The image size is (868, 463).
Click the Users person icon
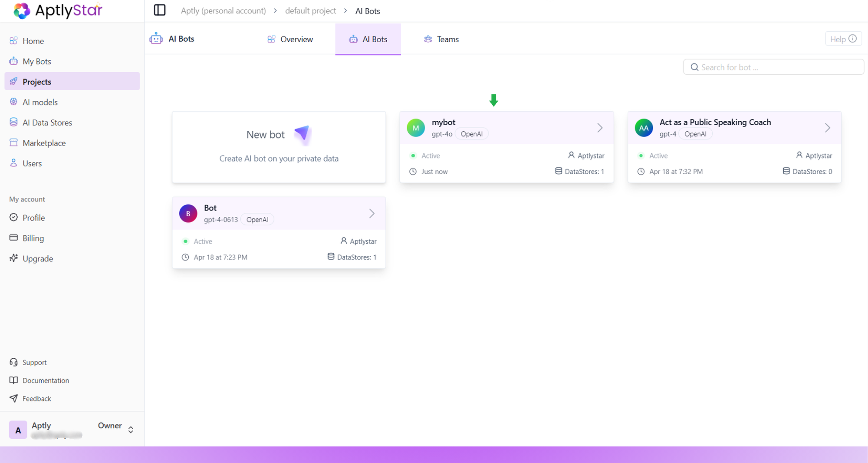[x=13, y=163]
